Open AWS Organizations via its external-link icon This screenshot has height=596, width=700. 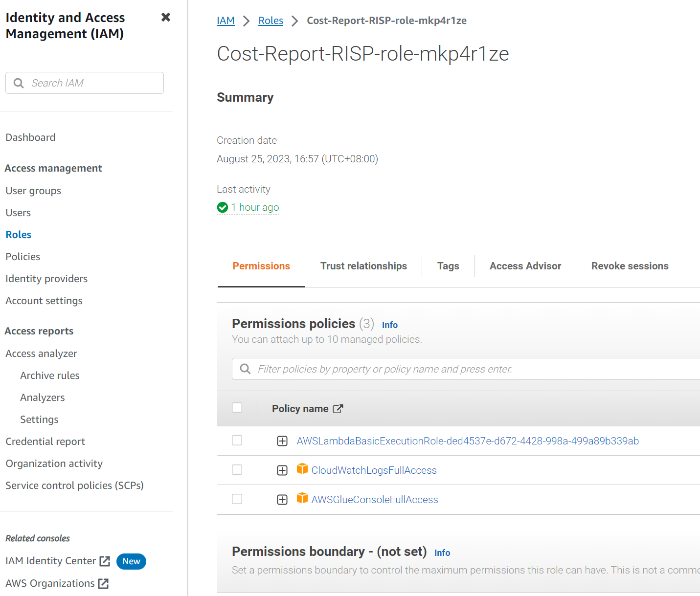pyautogui.click(x=102, y=583)
